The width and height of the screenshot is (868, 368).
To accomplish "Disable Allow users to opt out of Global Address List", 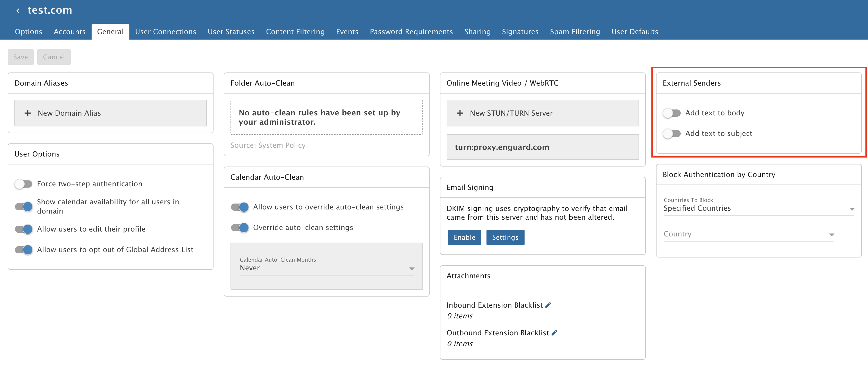I will pos(24,250).
